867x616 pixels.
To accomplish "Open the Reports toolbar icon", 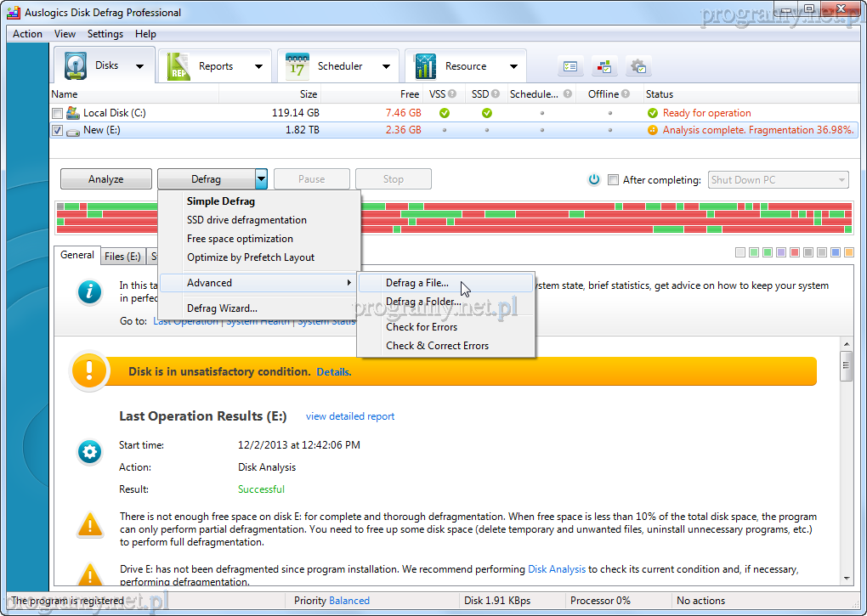I will pyautogui.click(x=178, y=66).
